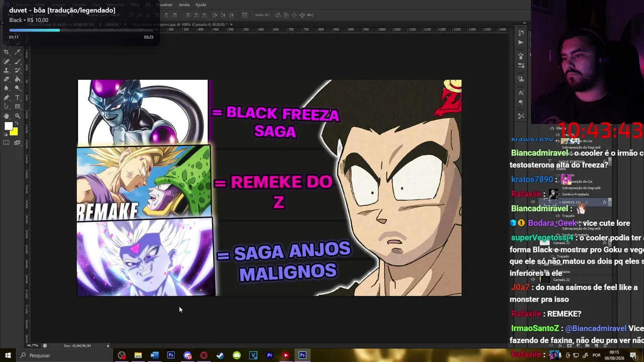644x362 pixels.
Task: Select the History Brush tool
Action: click(18, 70)
